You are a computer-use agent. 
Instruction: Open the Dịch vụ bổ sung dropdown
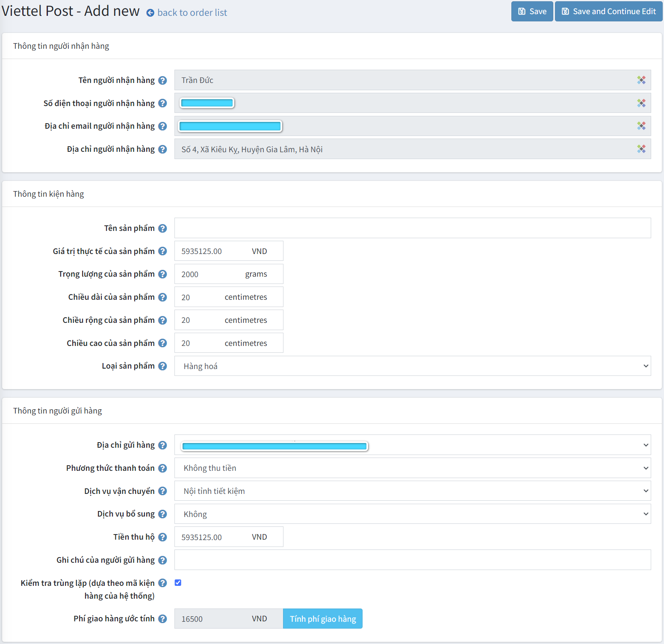click(x=413, y=514)
